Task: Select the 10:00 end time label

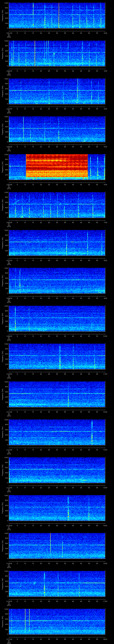Action: pos(105,336)
